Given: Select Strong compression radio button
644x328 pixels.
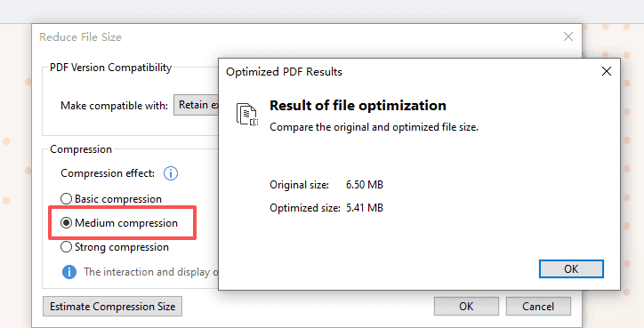Looking at the screenshot, I should point(66,247).
